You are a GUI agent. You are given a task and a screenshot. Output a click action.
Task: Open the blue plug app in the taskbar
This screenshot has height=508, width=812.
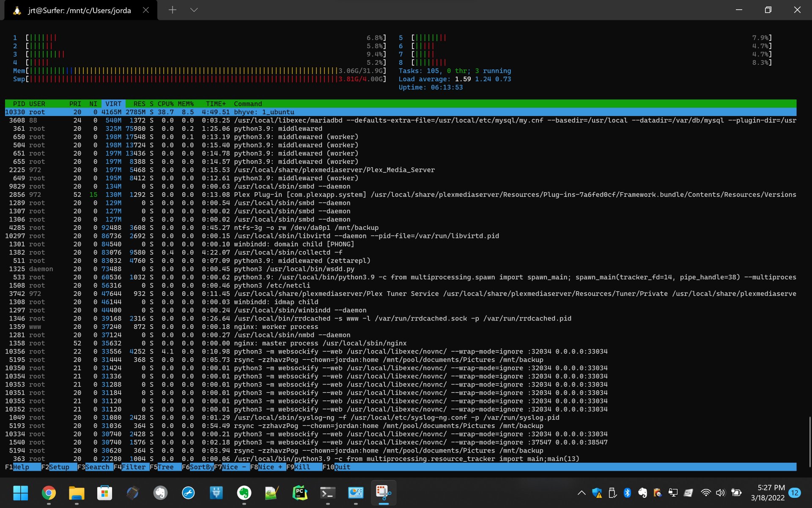(216, 493)
